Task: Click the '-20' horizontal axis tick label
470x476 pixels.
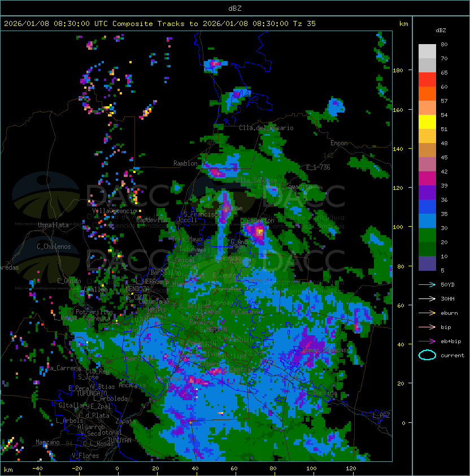Action: (x=77, y=469)
